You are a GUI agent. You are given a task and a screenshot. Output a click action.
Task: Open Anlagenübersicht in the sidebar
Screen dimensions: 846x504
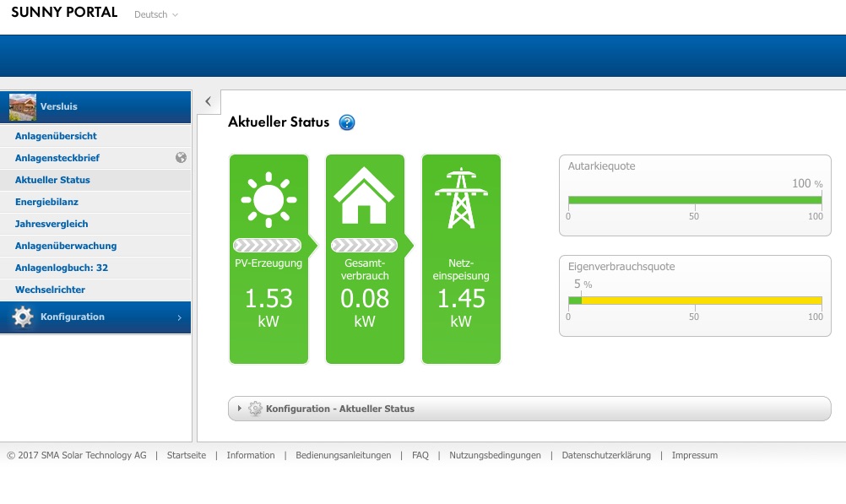click(x=56, y=136)
